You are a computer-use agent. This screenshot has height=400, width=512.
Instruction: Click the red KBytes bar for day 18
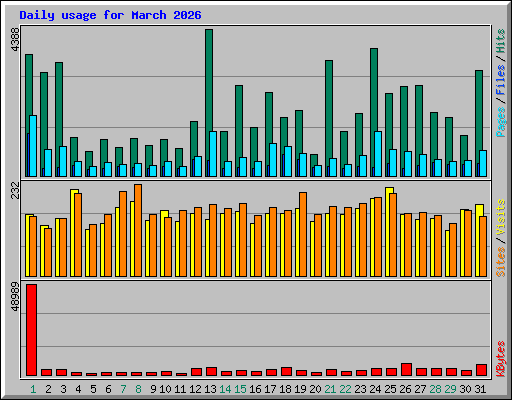[286, 372]
